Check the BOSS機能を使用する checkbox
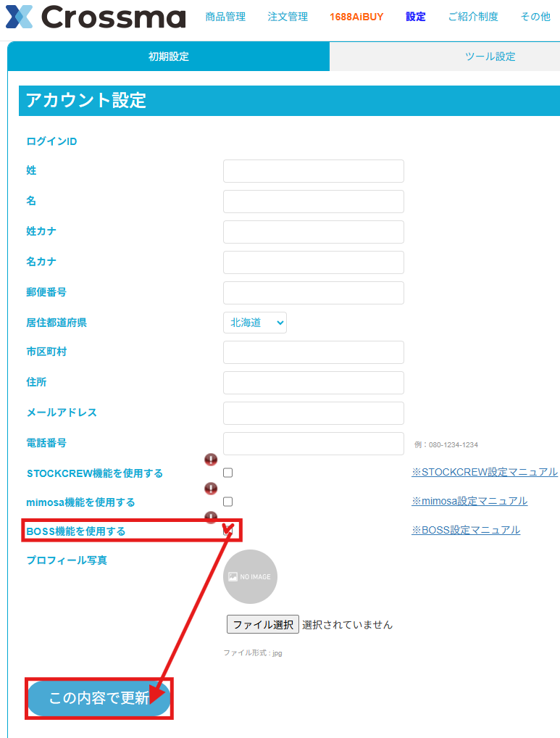The image size is (560, 738). click(228, 531)
